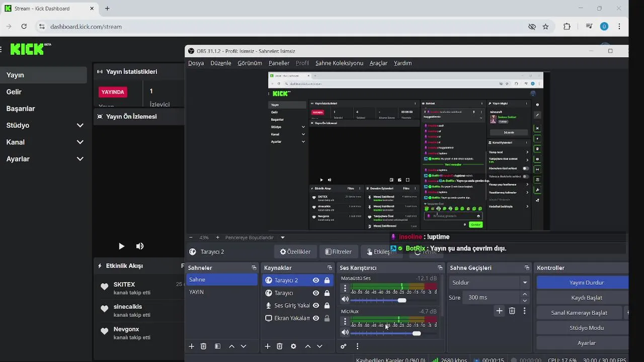Viewport: 644px width, 362px height.
Task: Expand the Ayarlar menu in Kick sidebar
Action: click(x=80, y=159)
